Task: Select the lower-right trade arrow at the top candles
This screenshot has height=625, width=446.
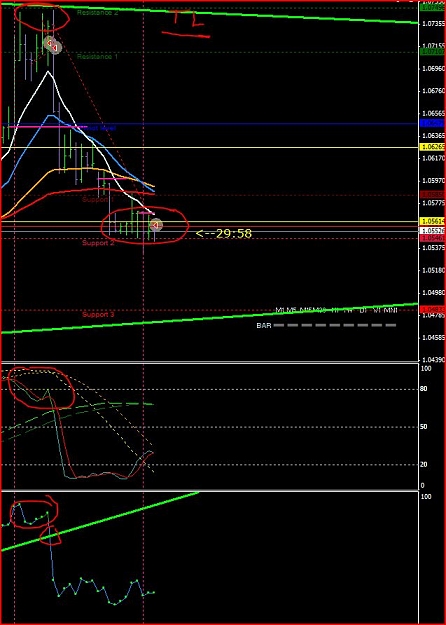Action: 56,47
